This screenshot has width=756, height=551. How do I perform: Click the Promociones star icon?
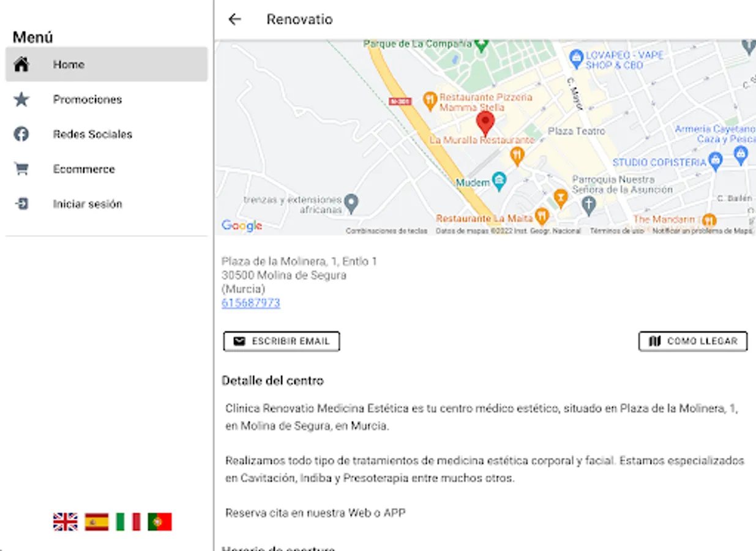21,99
